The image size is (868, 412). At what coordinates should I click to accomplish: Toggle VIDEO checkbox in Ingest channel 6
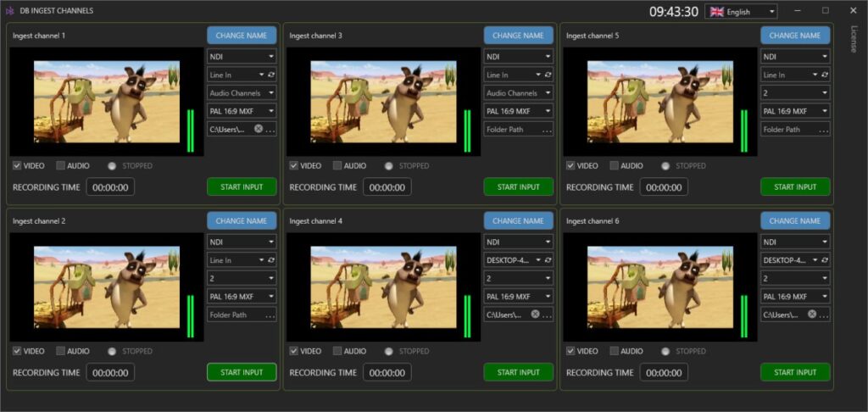[570, 351]
